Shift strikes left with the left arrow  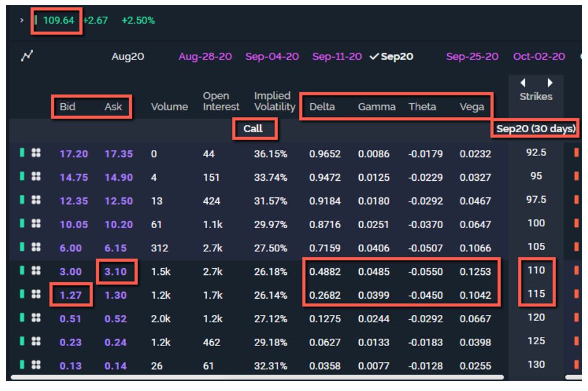(x=523, y=82)
